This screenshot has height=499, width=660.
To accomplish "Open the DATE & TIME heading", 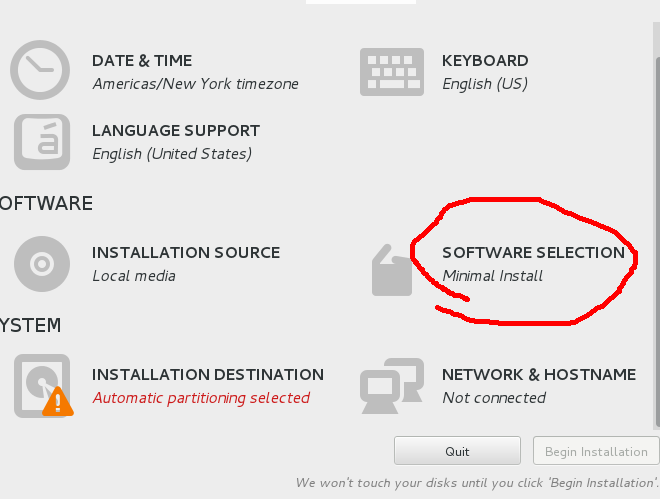I will pyautogui.click(x=142, y=61).
